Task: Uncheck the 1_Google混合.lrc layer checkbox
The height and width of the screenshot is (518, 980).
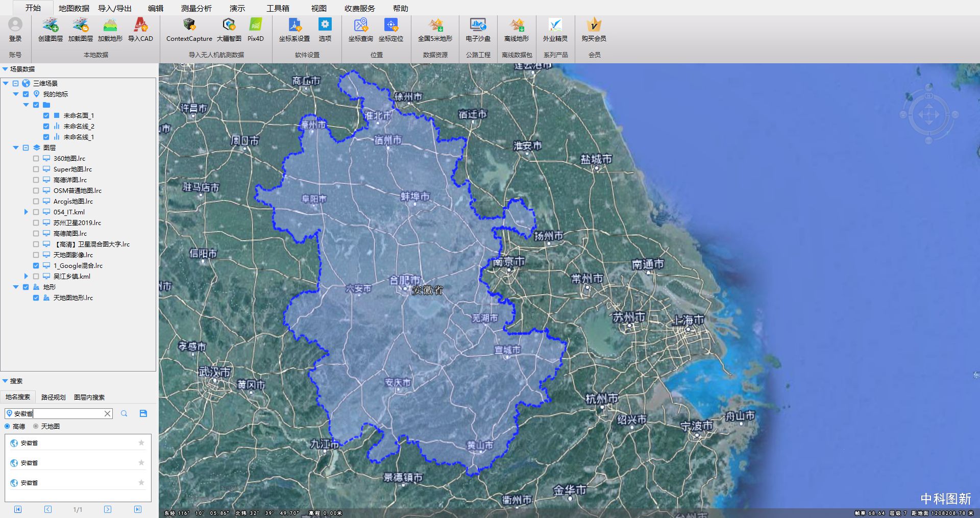Action: coord(36,265)
